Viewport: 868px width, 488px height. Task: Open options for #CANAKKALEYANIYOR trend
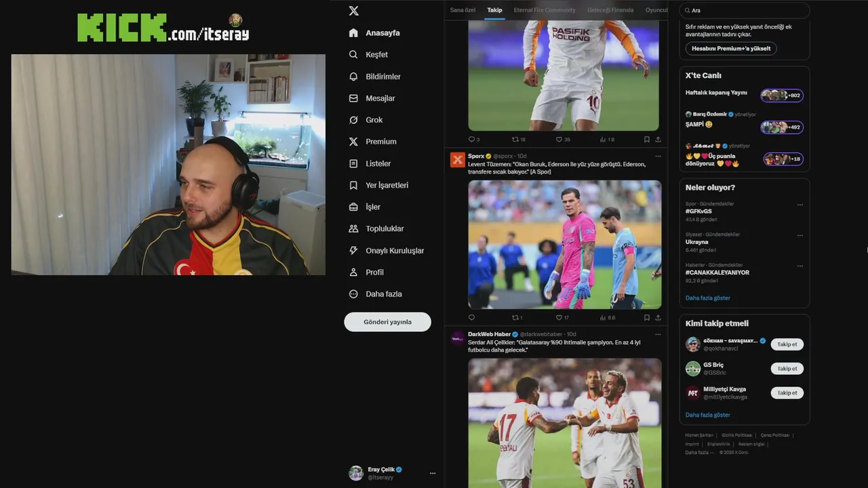click(800, 266)
